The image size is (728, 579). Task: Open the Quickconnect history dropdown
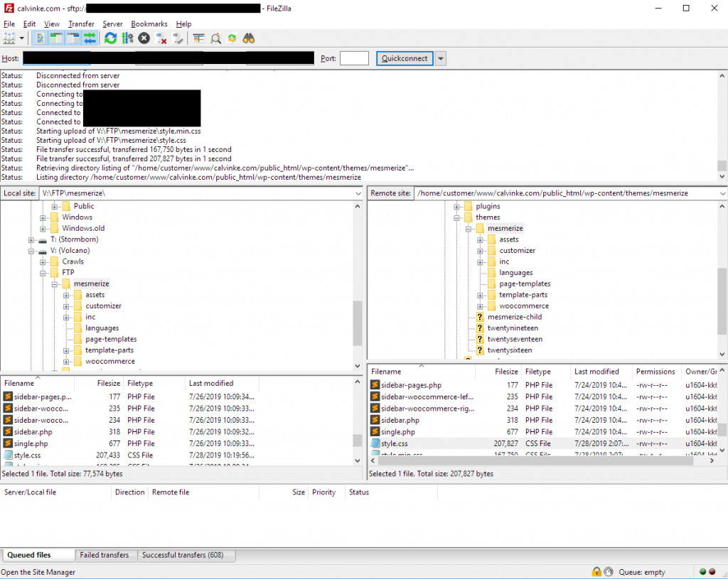pos(441,58)
